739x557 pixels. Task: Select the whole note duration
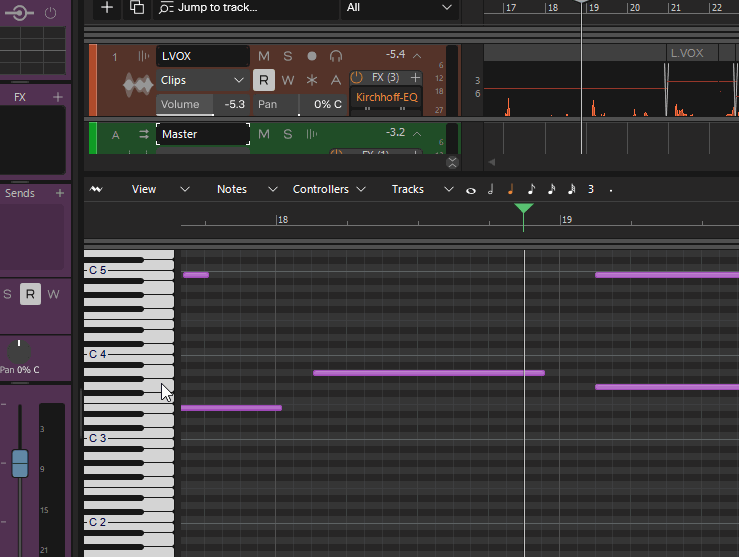pos(471,190)
